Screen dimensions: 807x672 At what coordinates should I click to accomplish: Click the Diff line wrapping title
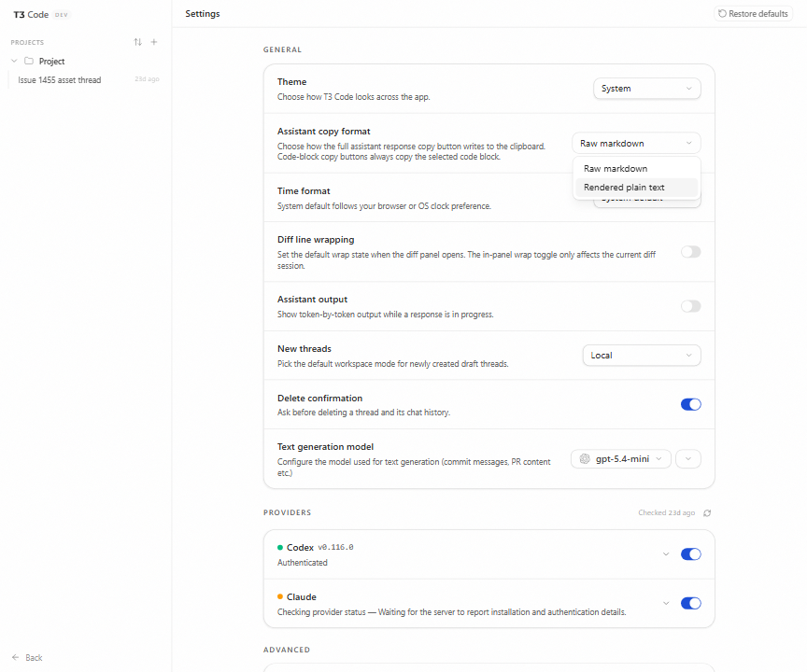316,240
